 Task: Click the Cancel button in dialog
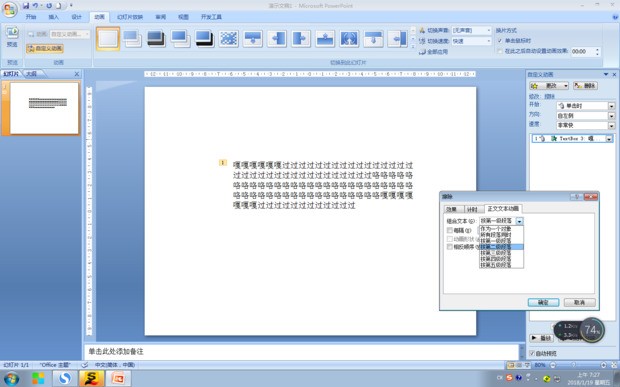[579, 302]
